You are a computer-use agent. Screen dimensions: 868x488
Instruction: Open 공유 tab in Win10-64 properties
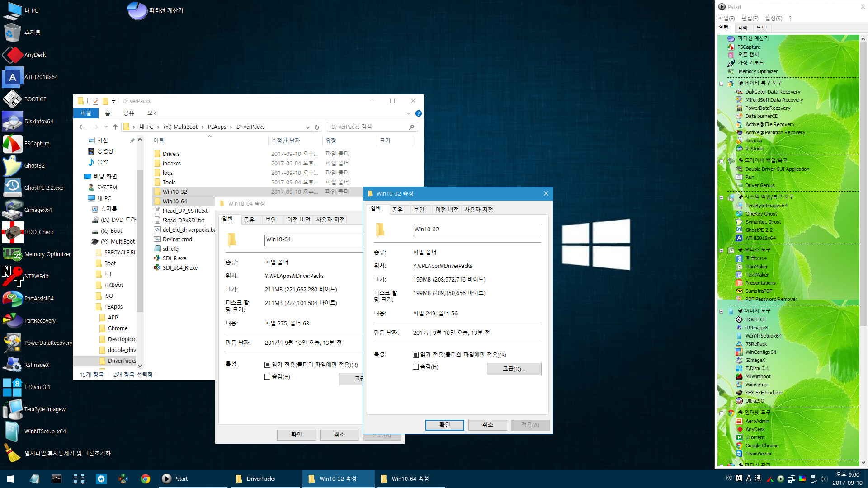pos(249,220)
